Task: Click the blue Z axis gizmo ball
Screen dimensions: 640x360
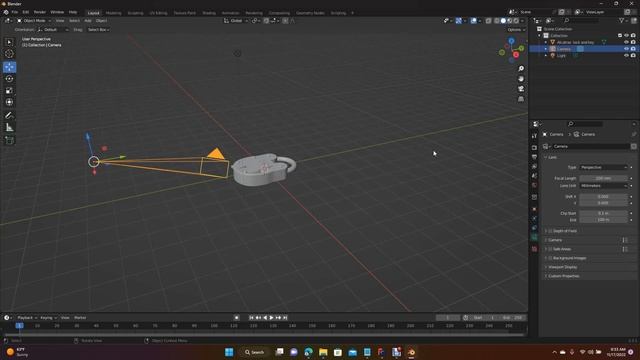Action: [x=511, y=41]
